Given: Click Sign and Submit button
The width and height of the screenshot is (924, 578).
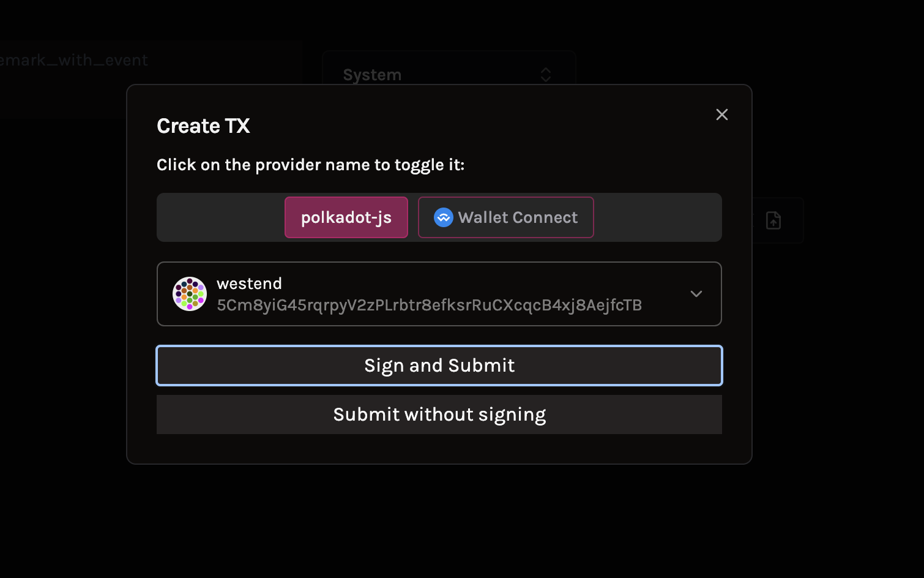Looking at the screenshot, I should pos(439,366).
